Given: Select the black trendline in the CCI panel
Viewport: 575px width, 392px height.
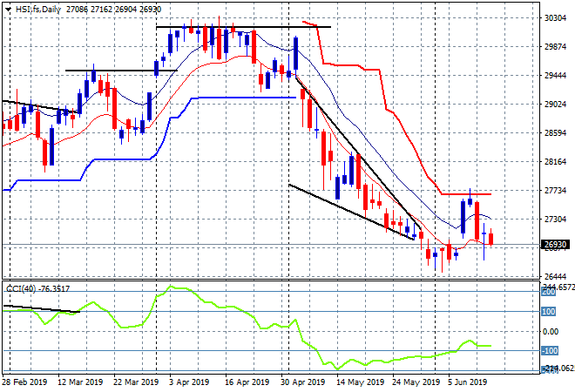Looking at the screenshot, I should click(x=42, y=308).
